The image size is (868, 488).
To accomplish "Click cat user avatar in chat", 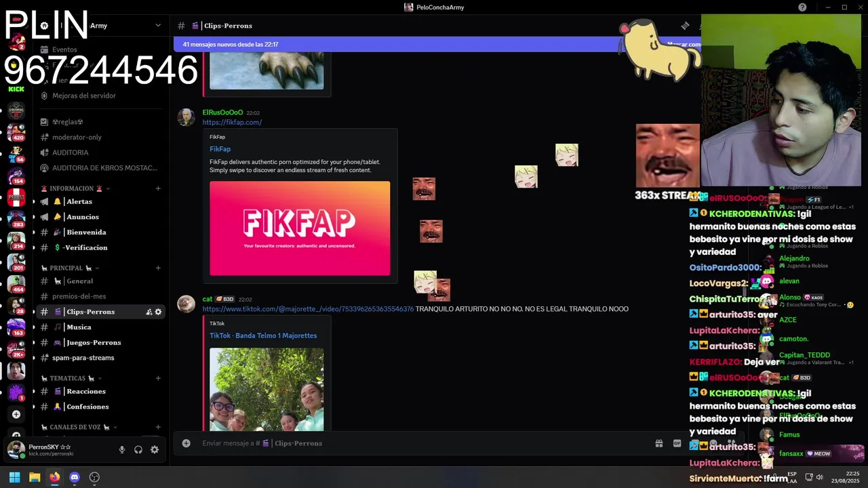I will tap(186, 304).
